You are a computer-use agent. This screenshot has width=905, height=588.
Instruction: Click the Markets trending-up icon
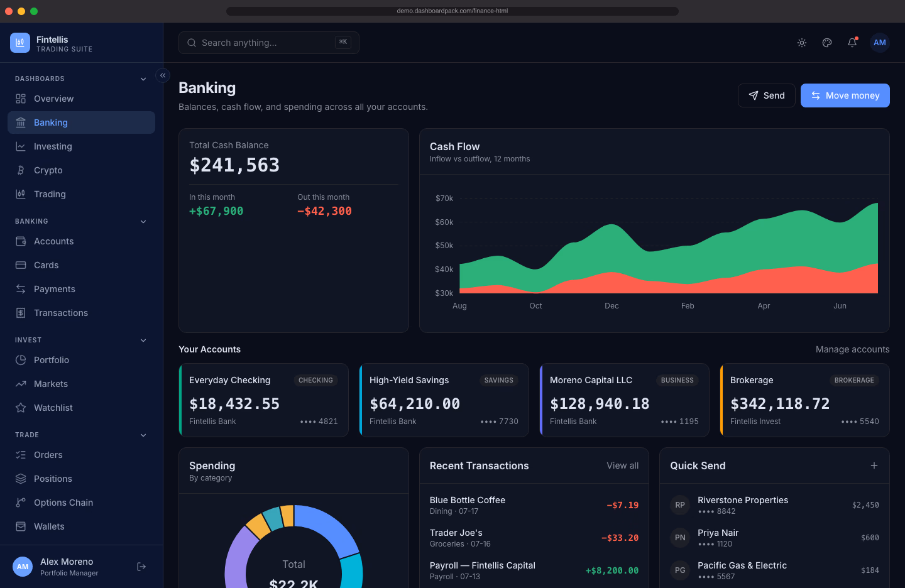tap(21, 384)
